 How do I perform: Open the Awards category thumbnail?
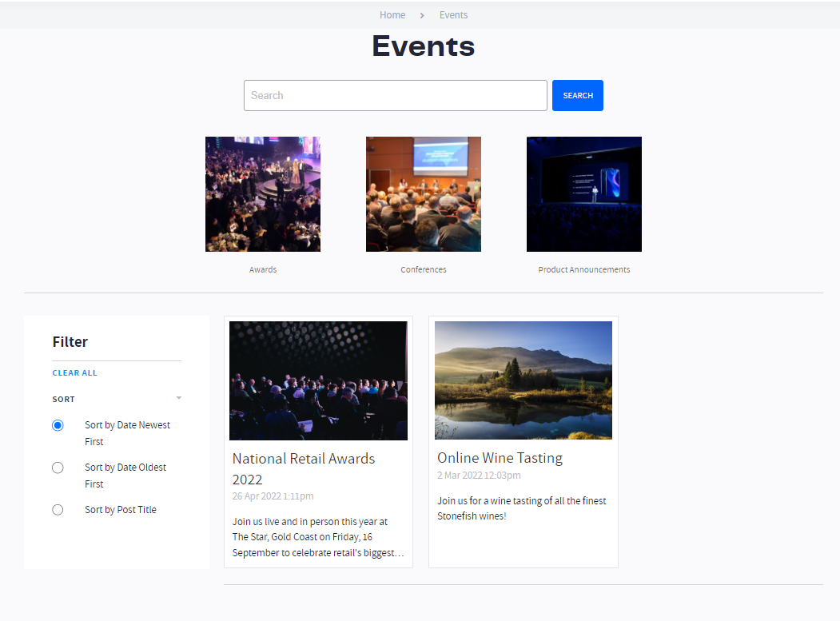pos(262,194)
